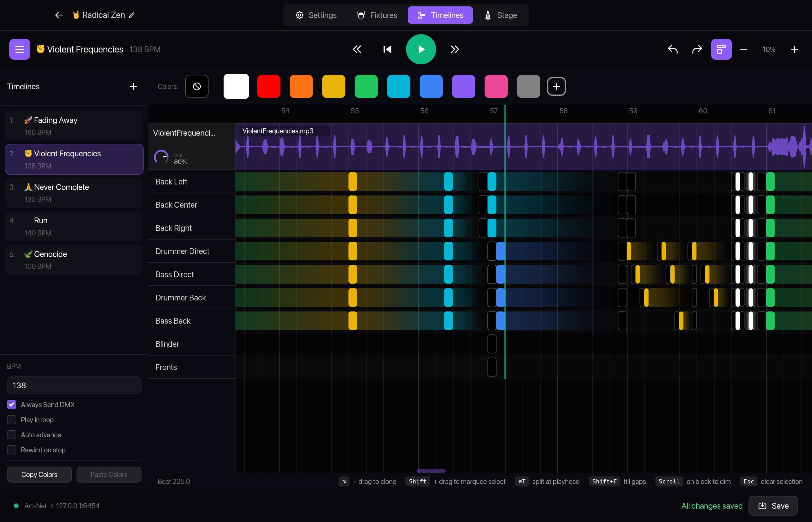Add a new timeline with the plus icon

coord(133,86)
